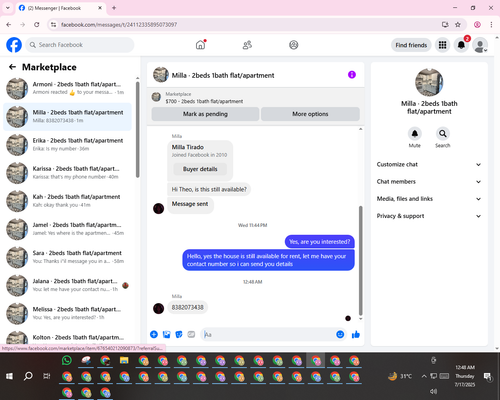The image size is (500, 400).
Task: Open WhatsApp from the taskbar
Action: [67, 360]
